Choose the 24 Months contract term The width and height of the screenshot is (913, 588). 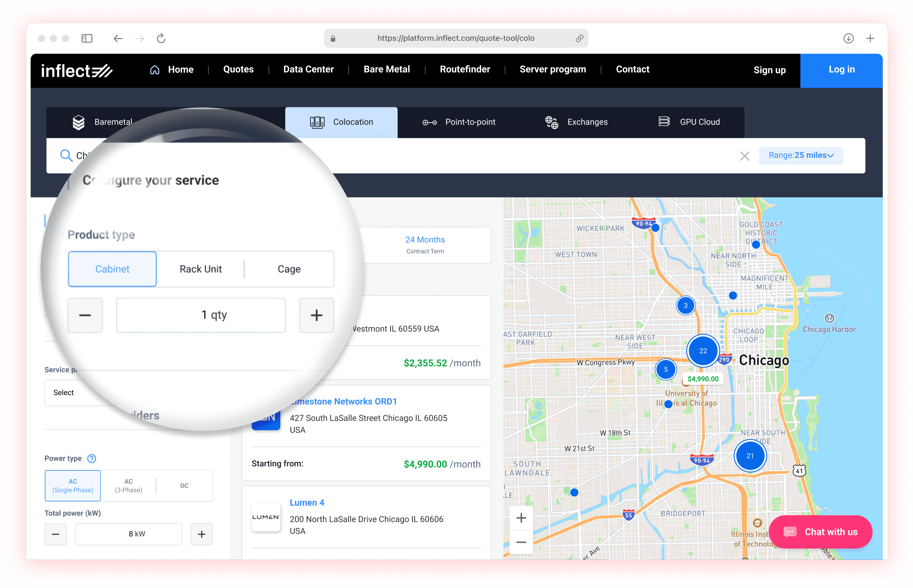pyautogui.click(x=425, y=244)
